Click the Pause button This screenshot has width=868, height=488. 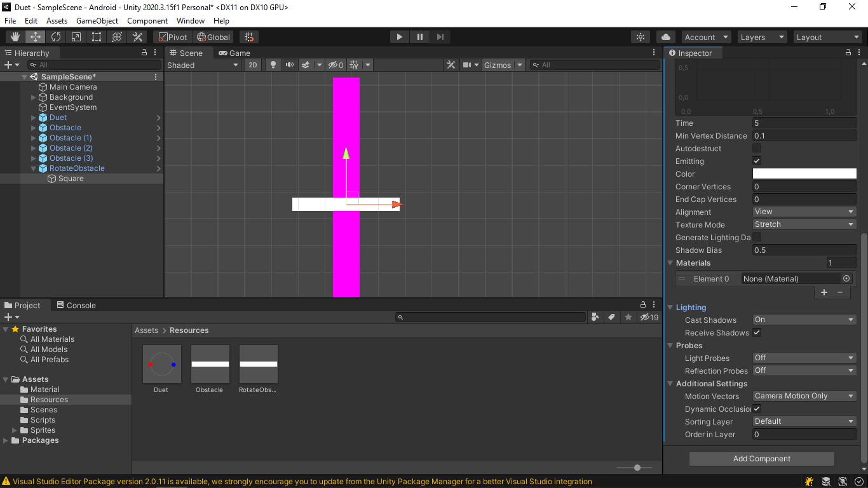(x=419, y=37)
